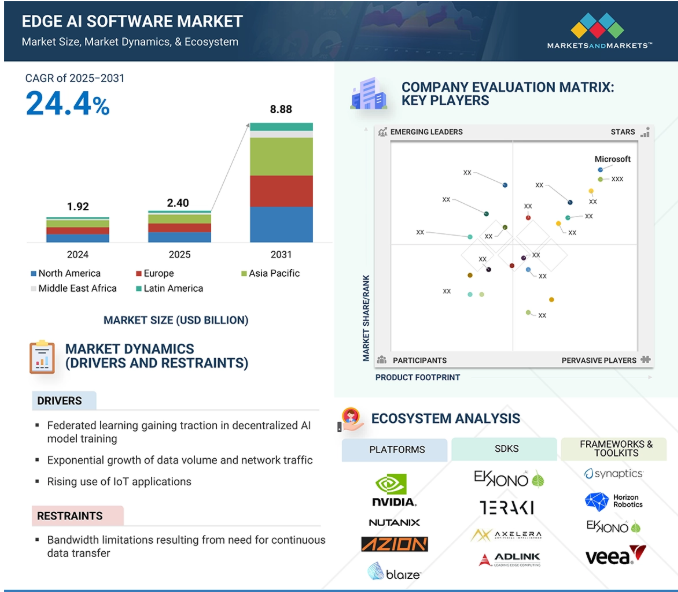This screenshot has height=592, width=678.
Task: Open the SDKs tab header
Action: (x=504, y=449)
